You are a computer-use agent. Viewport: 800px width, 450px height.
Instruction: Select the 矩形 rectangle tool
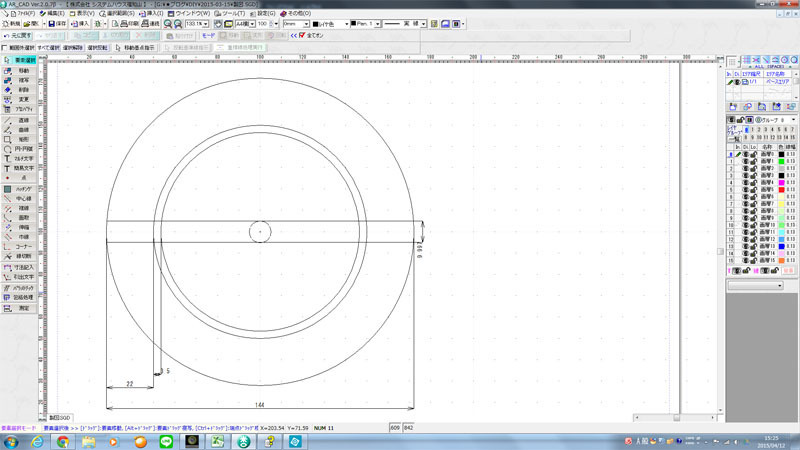[x=19, y=139]
